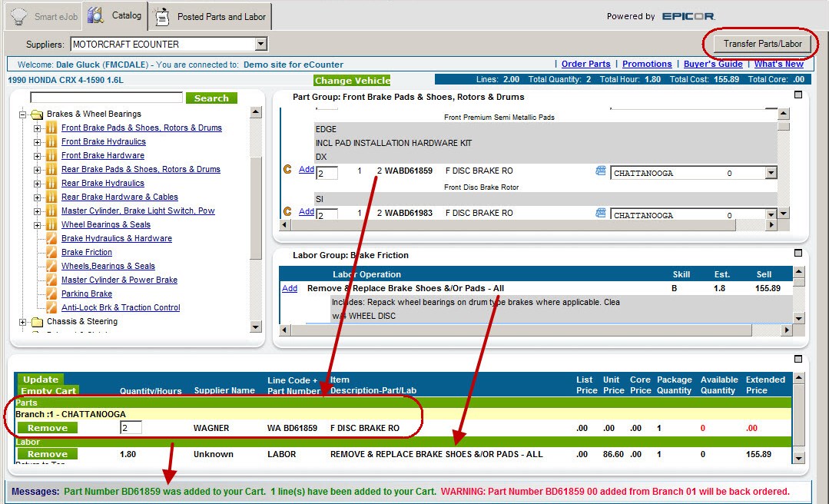Remove the WAGNER brake rotor from cart
This screenshot has width=829, height=504.
[48, 428]
